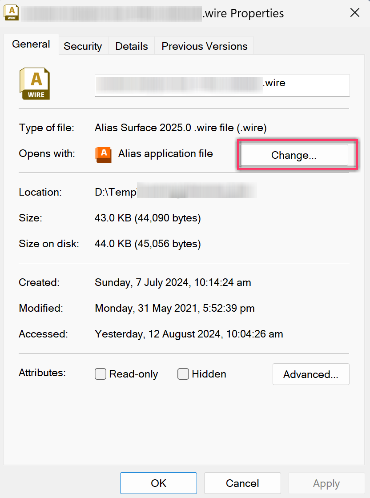Click the '.wire Properties' window title
The image size is (370, 498).
(243, 13)
